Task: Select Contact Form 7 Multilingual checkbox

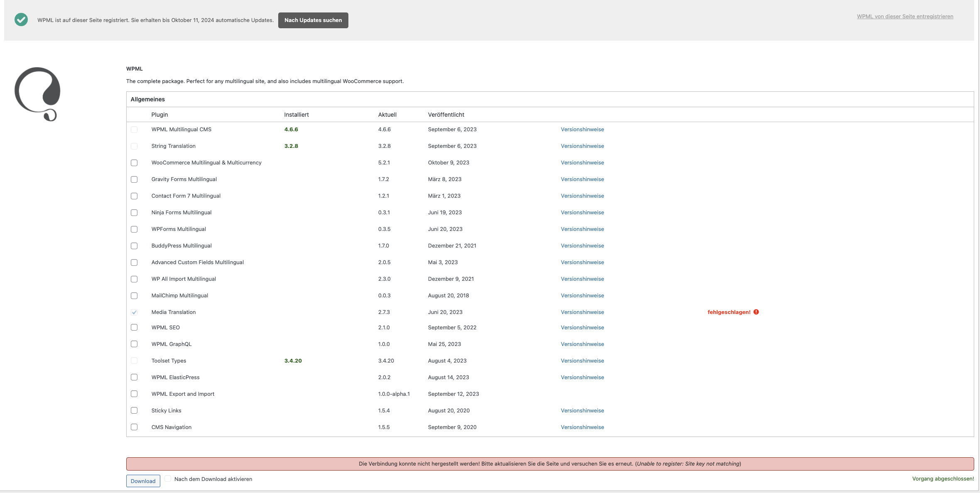Action: (x=134, y=196)
